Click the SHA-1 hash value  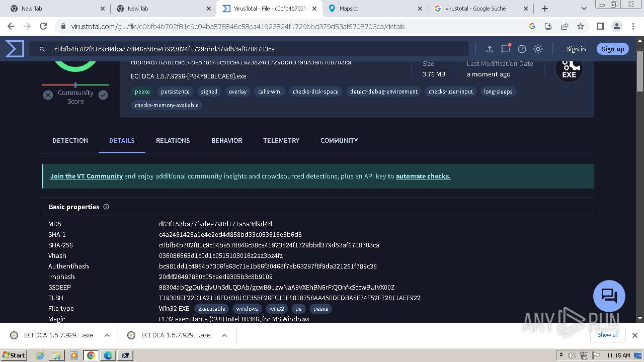click(230, 234)
